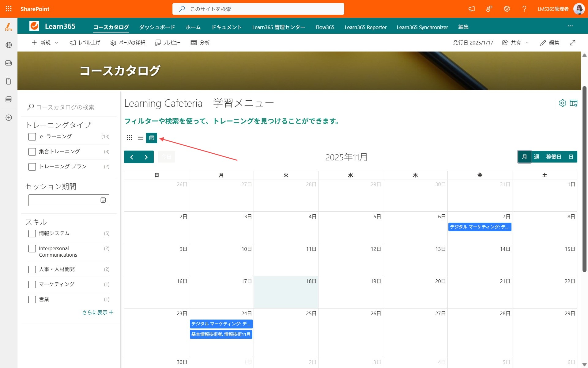Screen dimensions: 588x368
Task: Switch calendar to 稼働日 view
Action: click(554, 157)
